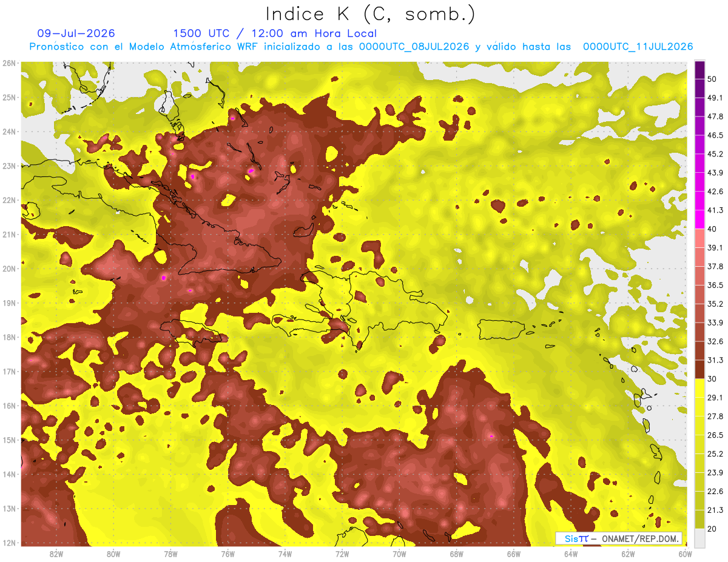Click the 22N latitude label
Screen dimensions: 728x562
pyautogui.click(x=9, y=200)
